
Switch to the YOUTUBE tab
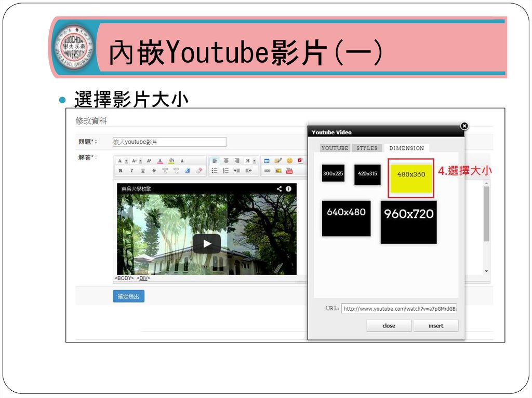335,148
